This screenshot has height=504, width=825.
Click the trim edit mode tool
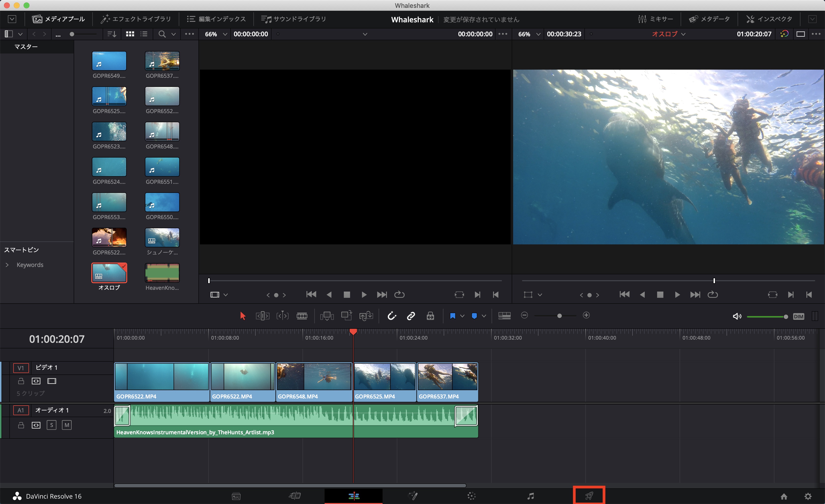pyautogui.click(x=262, y=316)
